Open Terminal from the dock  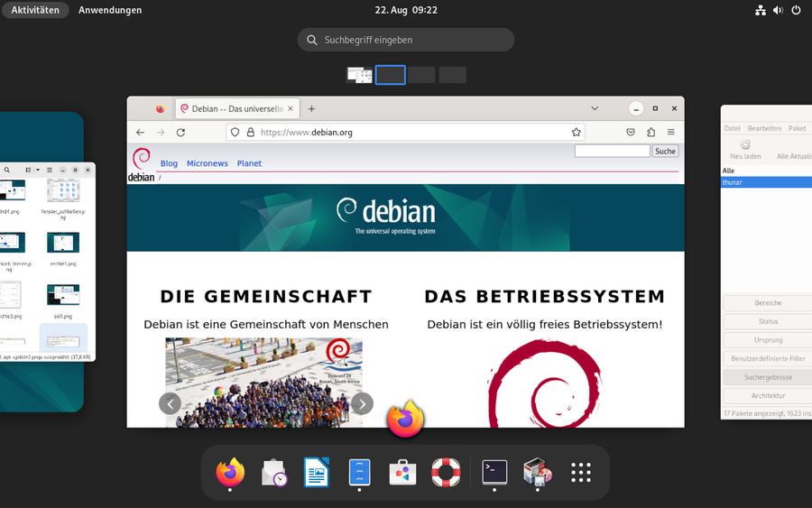point(494,472)
